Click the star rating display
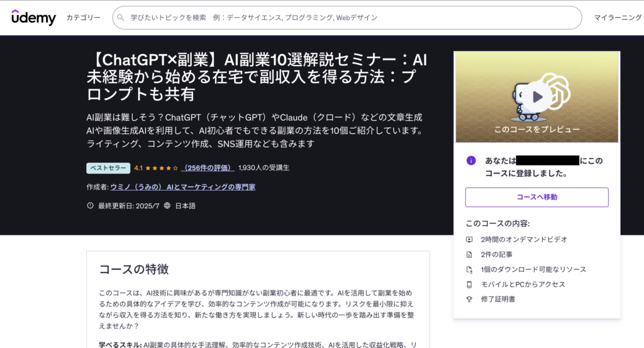The width and height of the screenshot is (644, 348). pos(161,168)
